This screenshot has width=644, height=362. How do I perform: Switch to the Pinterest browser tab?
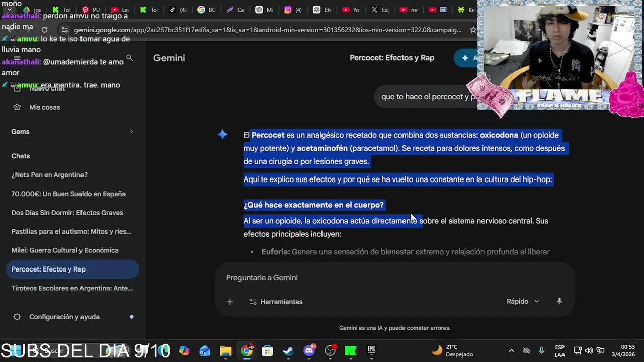click(91, 10)
